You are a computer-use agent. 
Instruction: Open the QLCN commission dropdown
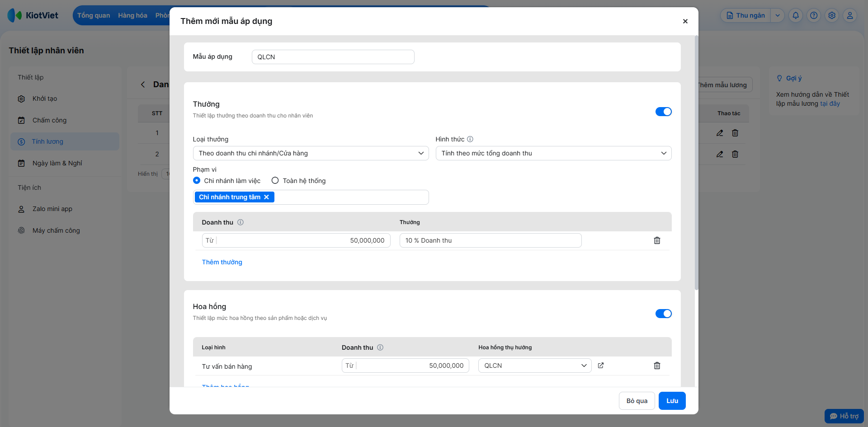[535, 366]
